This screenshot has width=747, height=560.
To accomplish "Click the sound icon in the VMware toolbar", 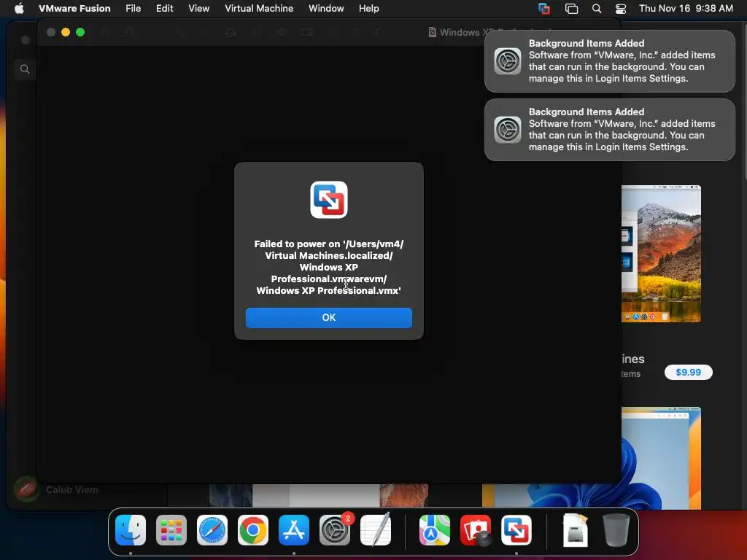I will 281,32.
